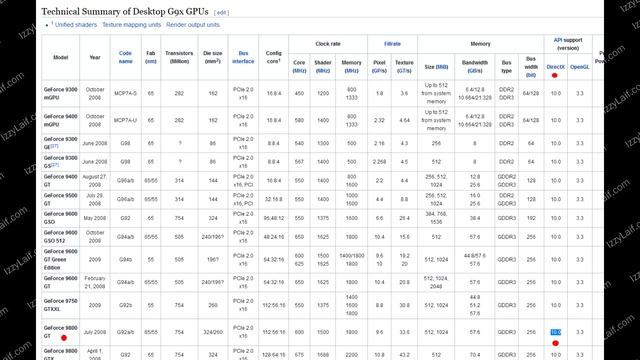The width and height of the screenshot is (640, 360).
Task: Click the 384, 768, 1536 memory size cell
Action: [x=436, y=218]
